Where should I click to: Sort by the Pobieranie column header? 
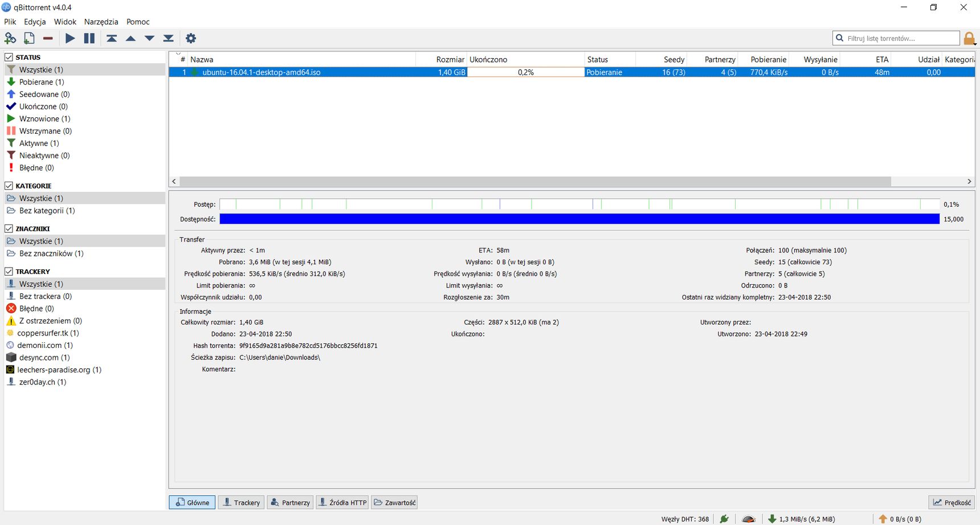[763, 59]
